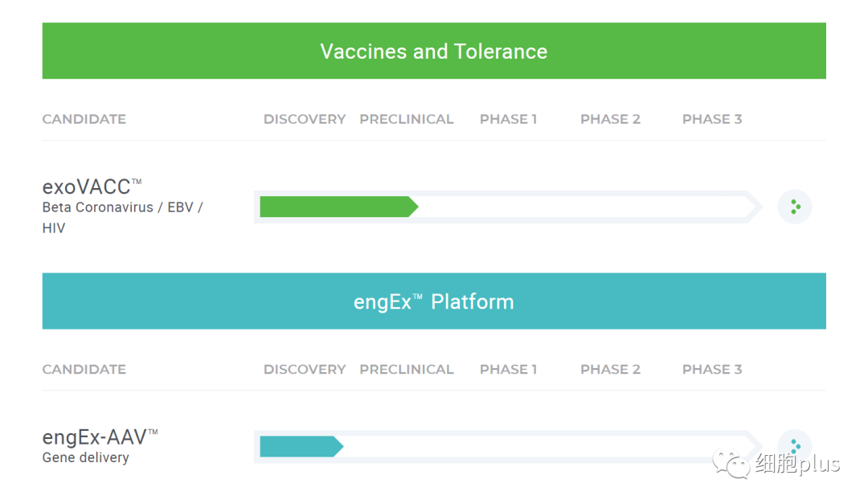Click the DISCOVERY column header under Vaccines
Viewport: 868px width, 504px height.
click(x=305, y=119)
